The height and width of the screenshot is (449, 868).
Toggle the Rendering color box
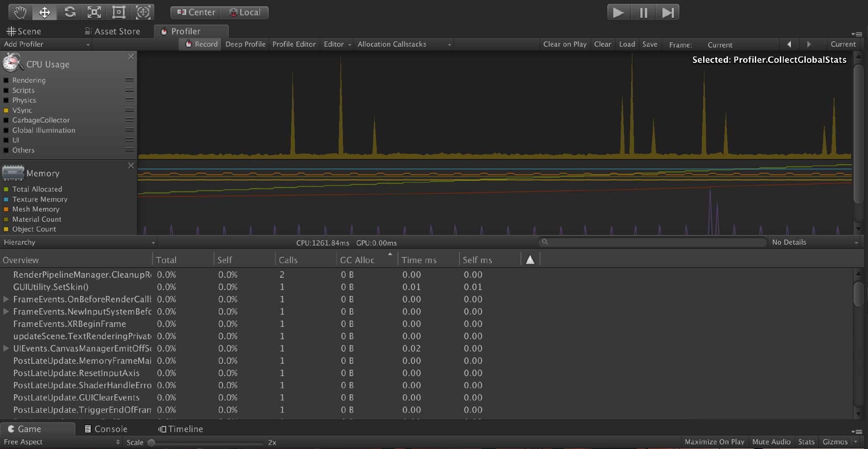tap(6, 81)
